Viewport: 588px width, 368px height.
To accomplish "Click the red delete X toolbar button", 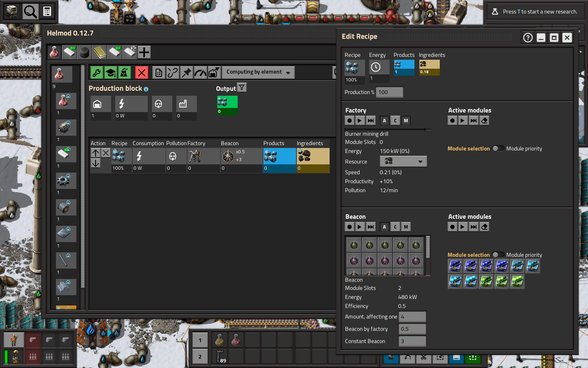I will point(141,73).
